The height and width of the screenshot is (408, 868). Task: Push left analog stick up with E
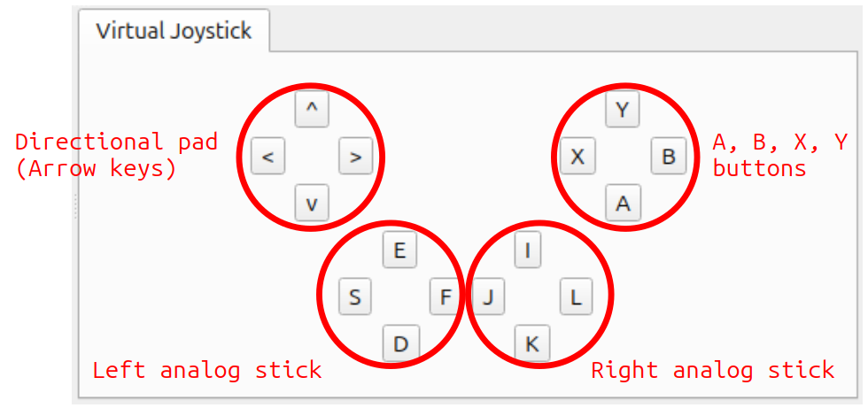pyautogui.click(x=399, y=251)
